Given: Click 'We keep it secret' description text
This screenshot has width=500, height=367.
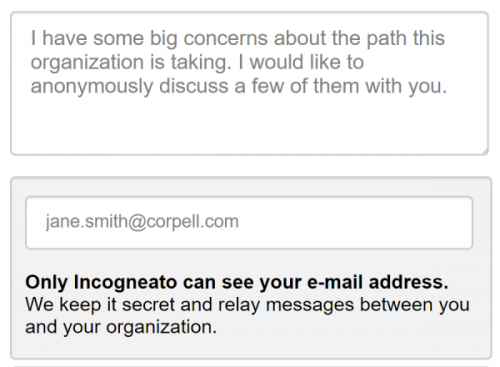Looking at the screenshot, I should point(247,316).
